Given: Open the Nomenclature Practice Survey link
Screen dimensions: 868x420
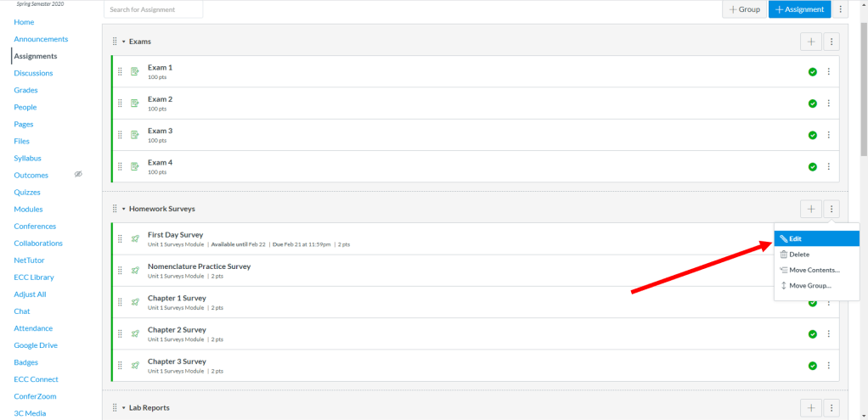Looking at the screenshot, I should (199, 266).
